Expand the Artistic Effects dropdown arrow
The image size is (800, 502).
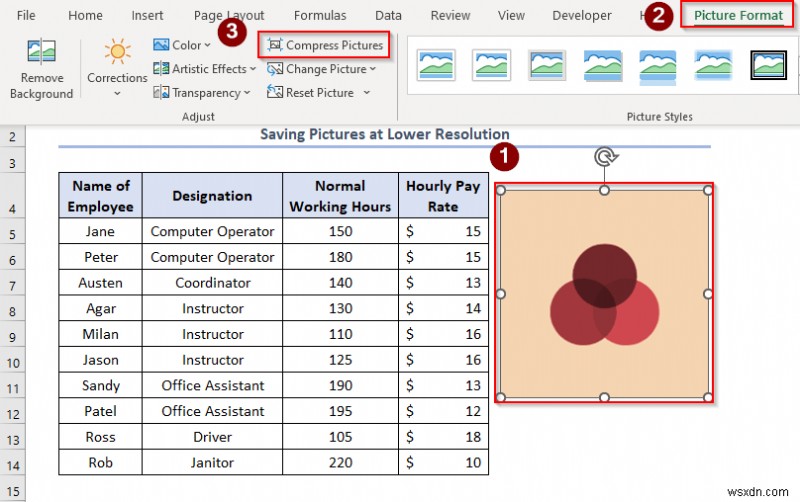253,69
